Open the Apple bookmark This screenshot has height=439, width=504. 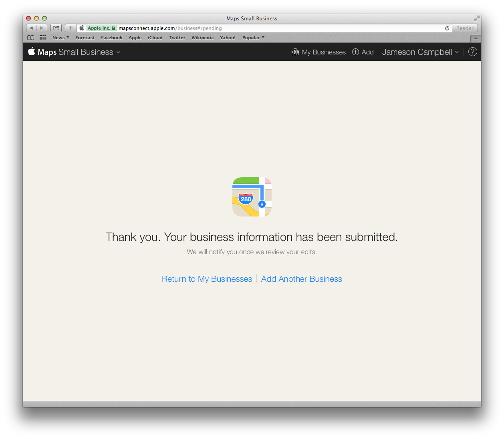point(135,38)
